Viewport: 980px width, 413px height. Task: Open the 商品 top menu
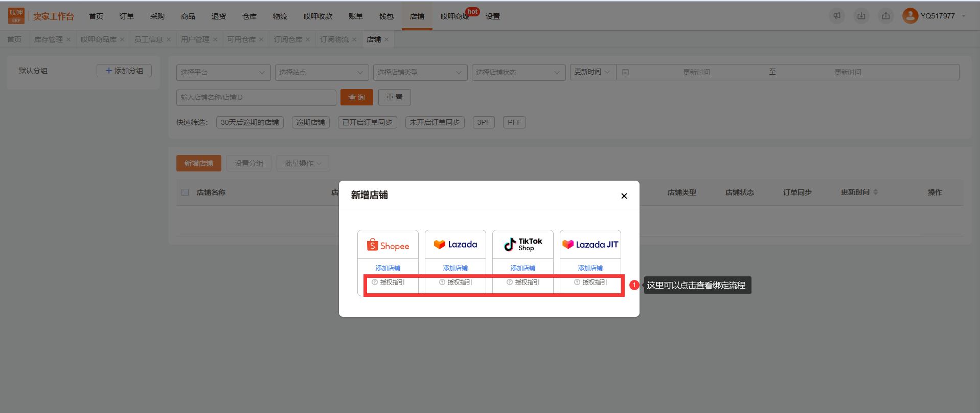pyautogui.click(x=188, y=16)
